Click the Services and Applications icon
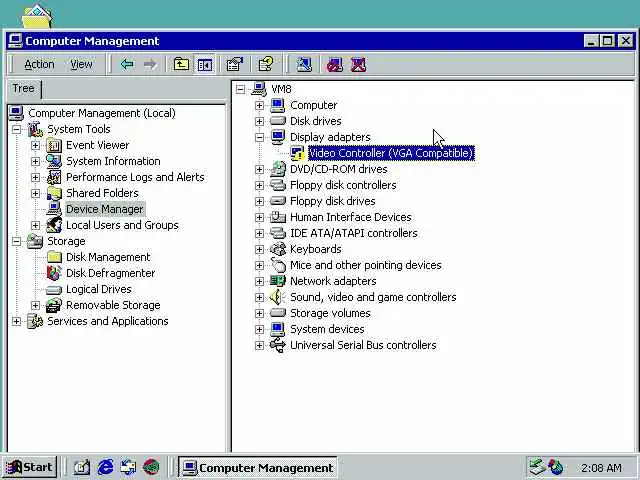The width and height of the screenshot is (640, 480). click(x=35, y=321)
